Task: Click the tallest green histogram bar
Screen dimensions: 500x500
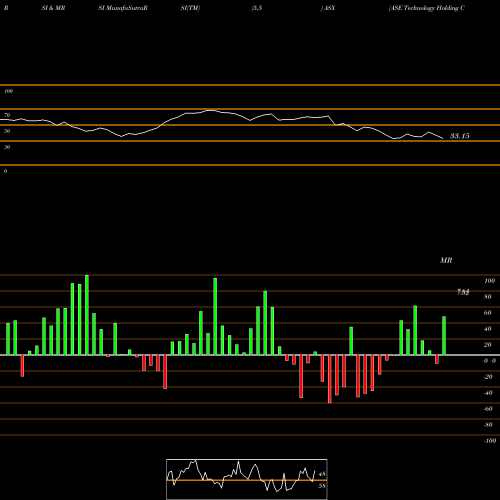Action: (87, 315)
